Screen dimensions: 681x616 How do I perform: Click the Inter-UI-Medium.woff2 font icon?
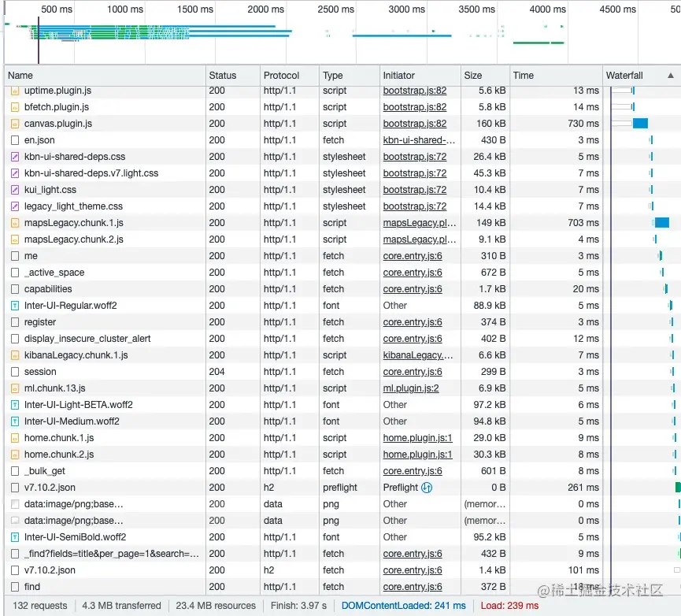[x=15, y=421]
